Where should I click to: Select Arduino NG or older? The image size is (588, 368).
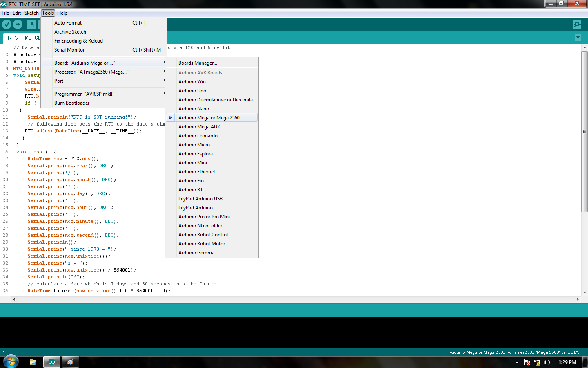[x=212, y=226]
